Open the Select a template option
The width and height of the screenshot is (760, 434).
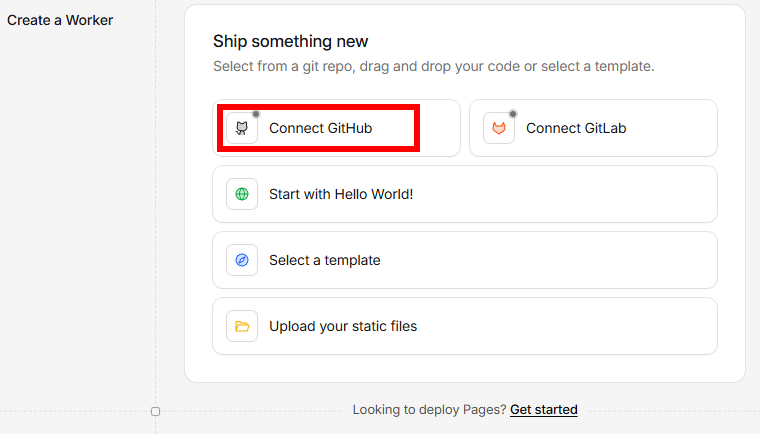325,260
